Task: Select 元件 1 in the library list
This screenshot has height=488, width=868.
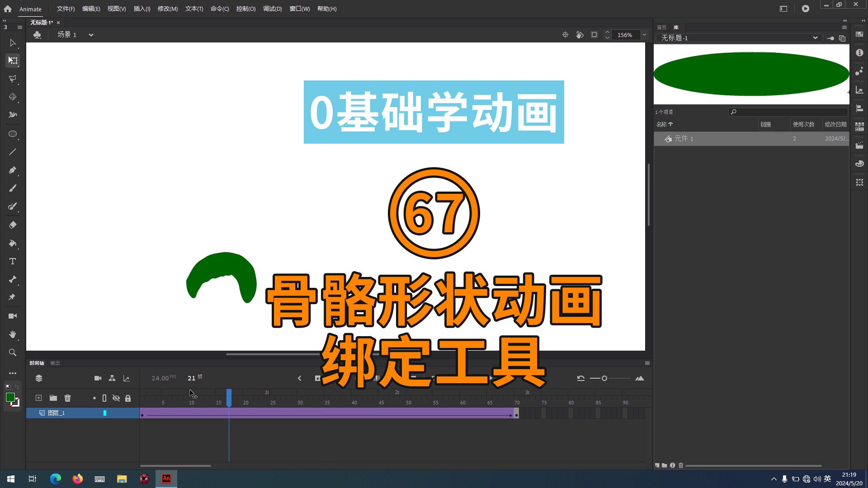Action: [x=684, y=139]
